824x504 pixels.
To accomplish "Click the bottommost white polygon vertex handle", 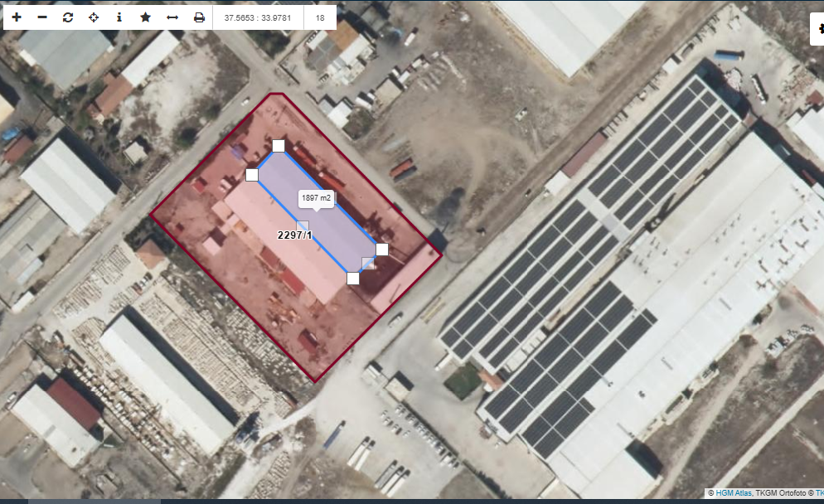I will pyautogui.click(x=353, y=278).
